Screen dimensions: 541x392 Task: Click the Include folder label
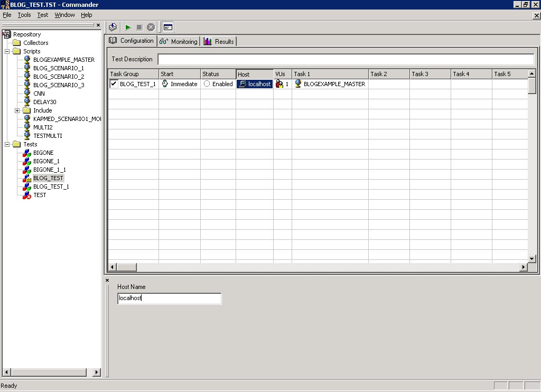pos(43,110)
